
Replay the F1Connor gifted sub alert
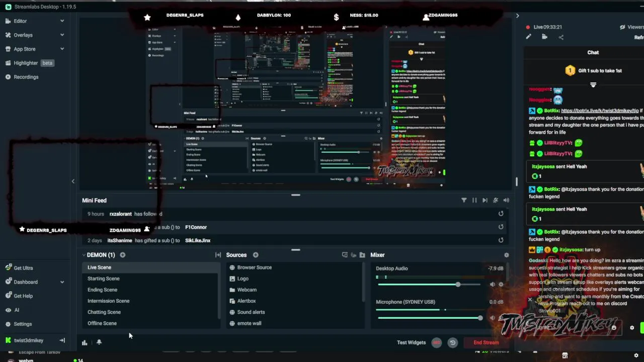point(501,227)
